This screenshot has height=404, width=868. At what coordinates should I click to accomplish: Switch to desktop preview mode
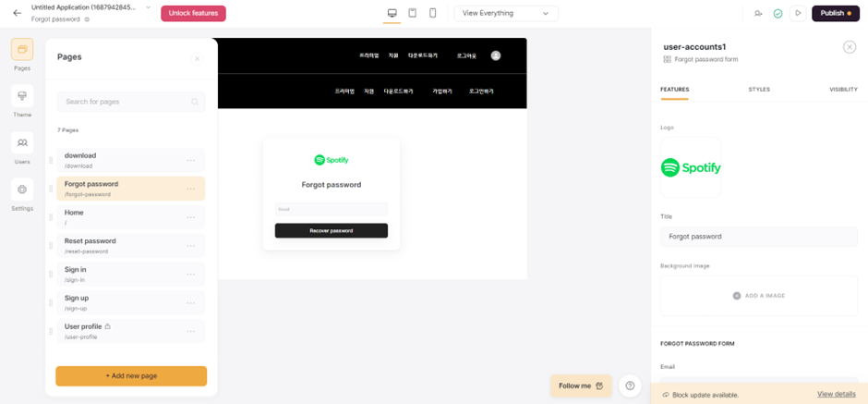tap(392, 13)
